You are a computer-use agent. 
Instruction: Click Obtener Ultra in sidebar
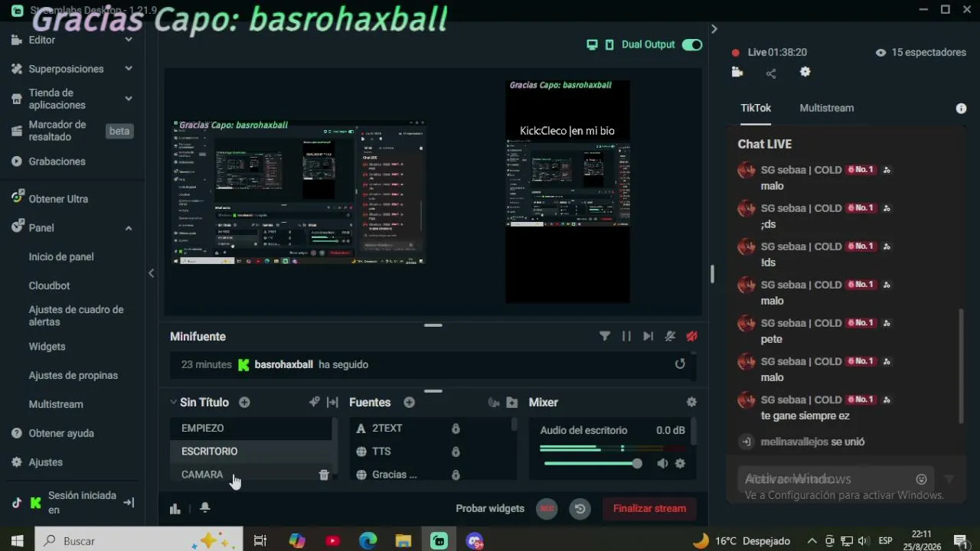pos(58,199)
